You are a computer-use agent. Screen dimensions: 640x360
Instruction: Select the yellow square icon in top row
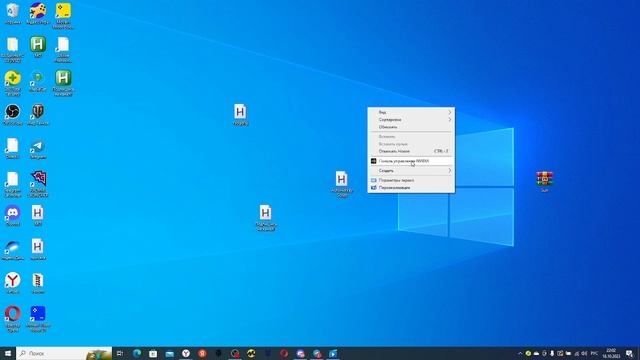click(x=63, y=16)
